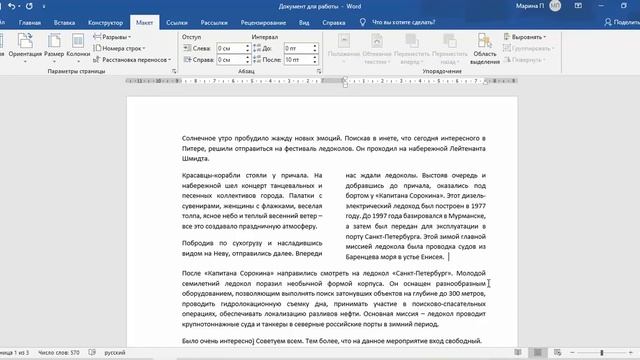This screenshot has width=640, height=360.
Task: Click the ribbon display options icon
Action: click(x=578, y=6)
